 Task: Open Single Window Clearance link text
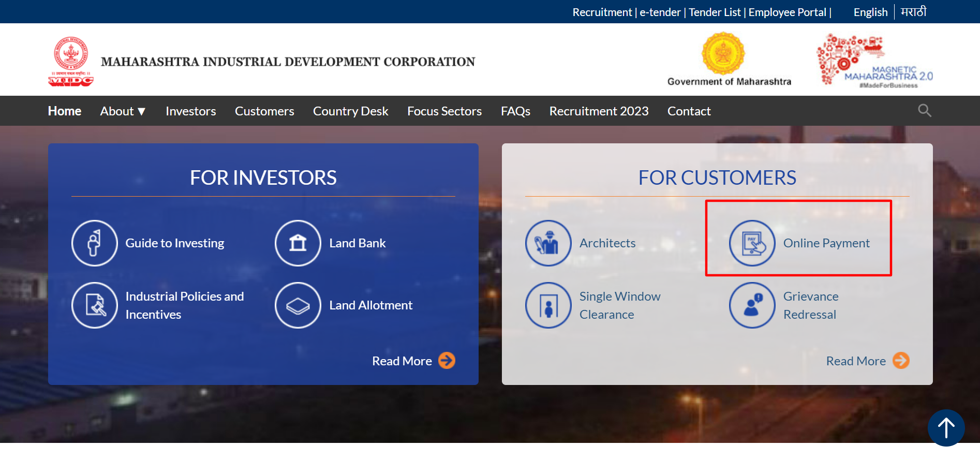[620, 305]
